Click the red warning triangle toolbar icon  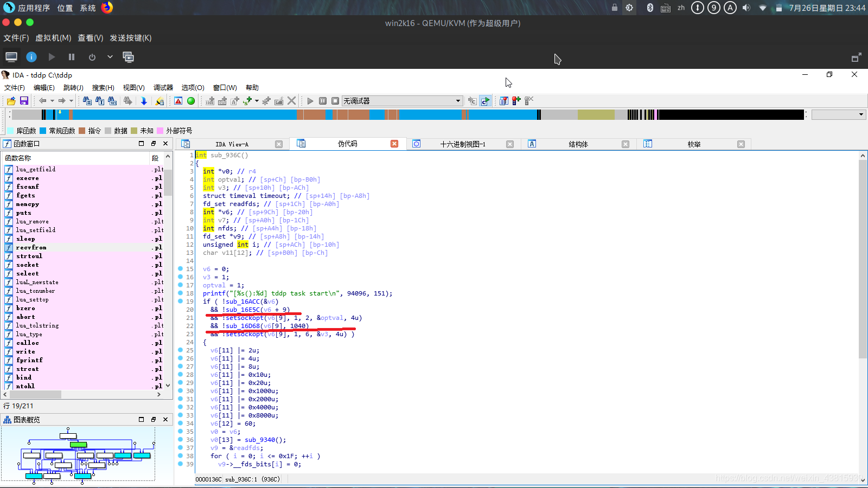pyautogui.click(x=178, y=101)
